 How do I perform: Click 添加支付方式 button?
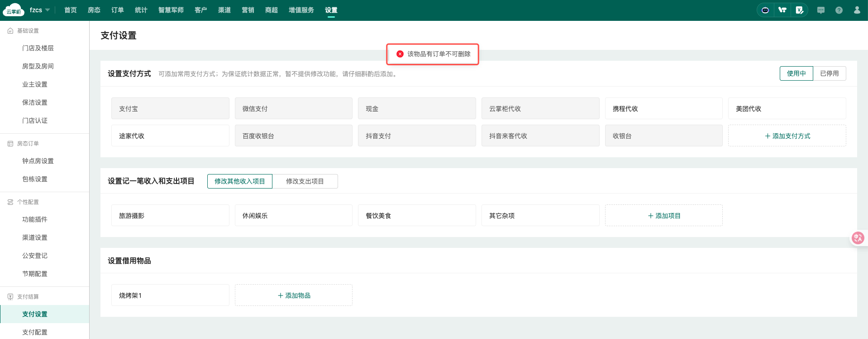[x=787, y=136]
